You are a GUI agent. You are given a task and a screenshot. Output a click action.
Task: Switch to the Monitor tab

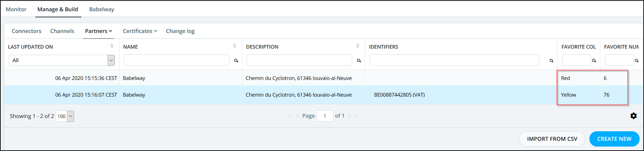pyautogui.click(x=16, y=9)
